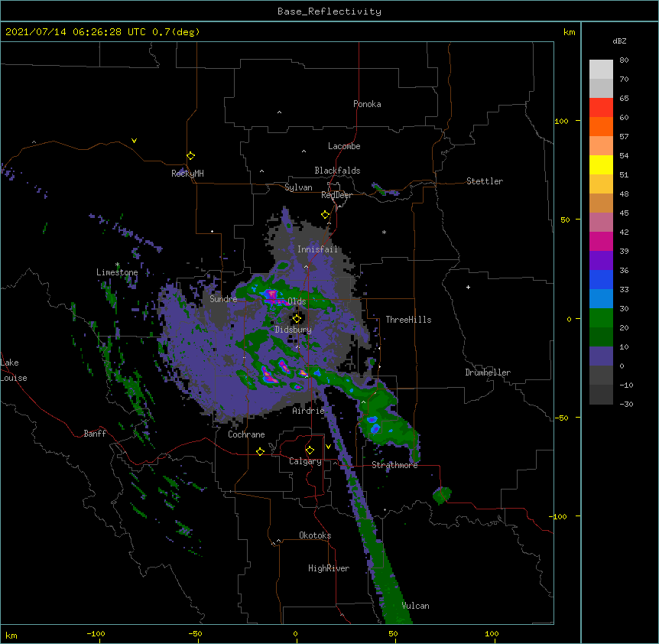The image size is (659, 644).
Task: Click the Okotoks city label
Action: tap(315, 535)
